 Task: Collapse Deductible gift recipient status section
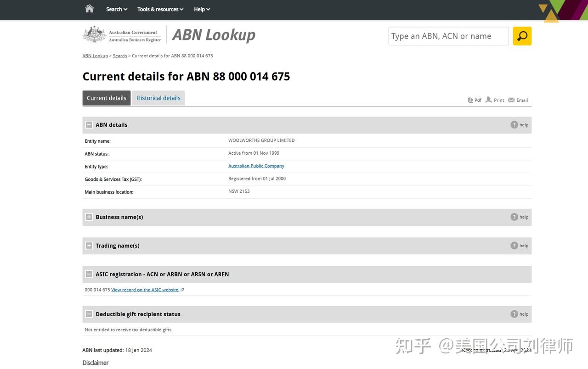point(89,314)
